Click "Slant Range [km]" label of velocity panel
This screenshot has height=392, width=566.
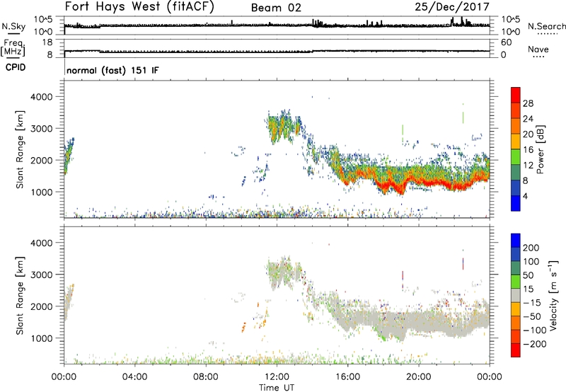click(20, 295)
